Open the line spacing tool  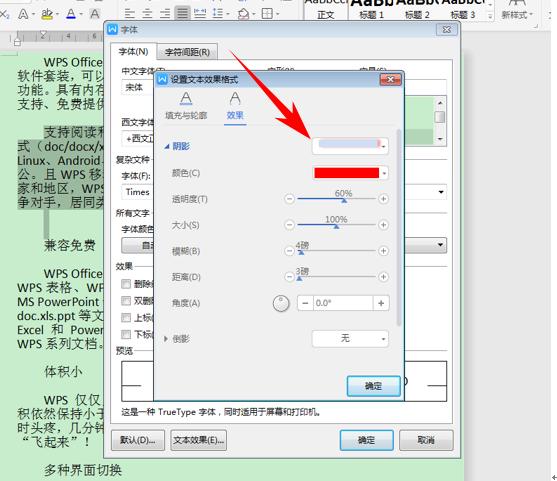click(217, 14)
